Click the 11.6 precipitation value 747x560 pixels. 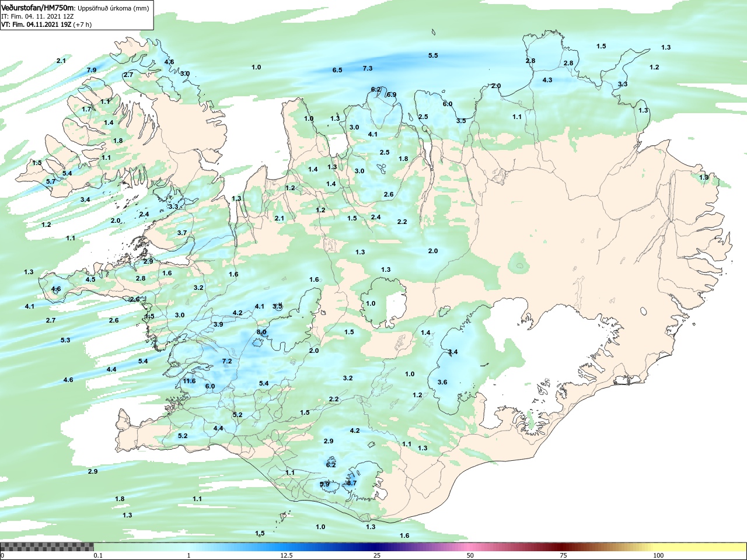189,381
